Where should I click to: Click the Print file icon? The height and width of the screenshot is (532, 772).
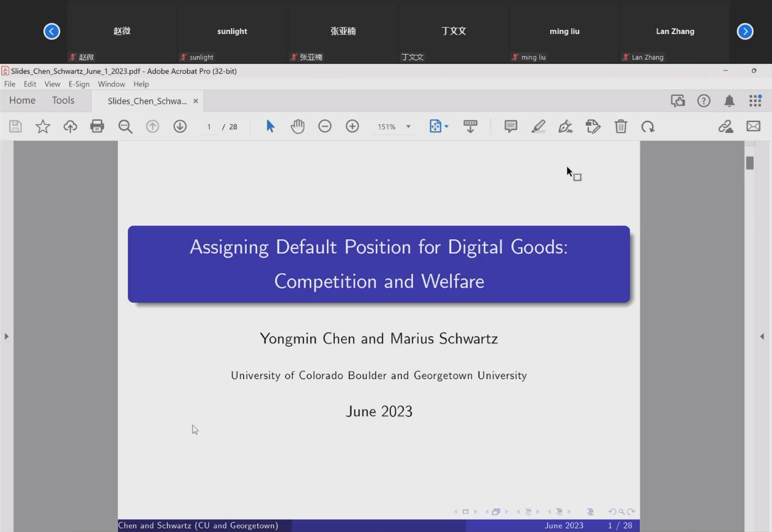(x=97, y=126)
